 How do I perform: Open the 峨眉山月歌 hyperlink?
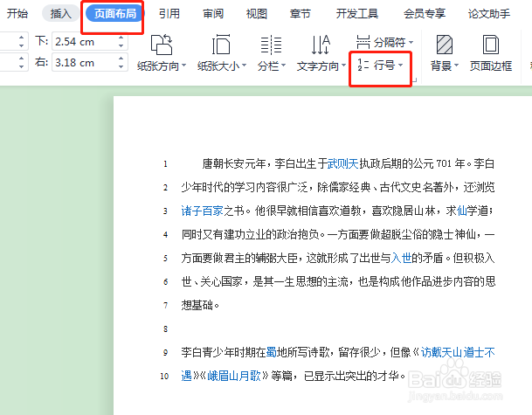click(234, 376)
